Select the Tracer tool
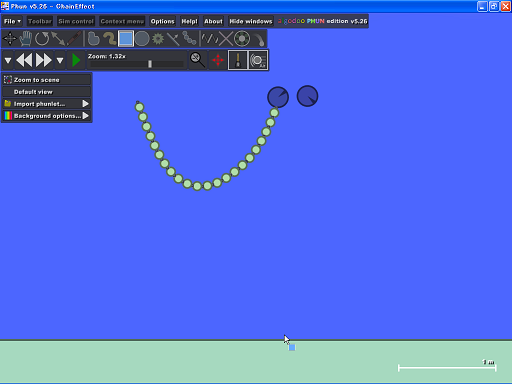512x384 pixels. click(x=259, y=39)
